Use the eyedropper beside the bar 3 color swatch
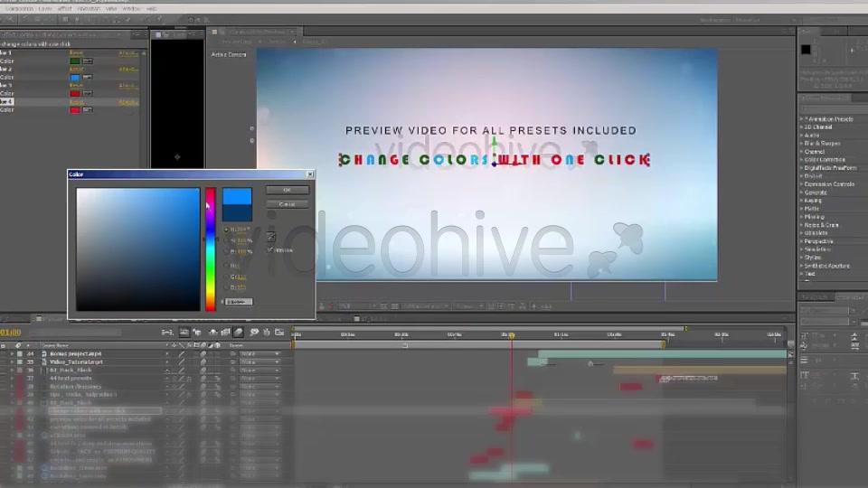Image resolution: width=868 pixels, height=488 pixels. [x=87, y=93]
